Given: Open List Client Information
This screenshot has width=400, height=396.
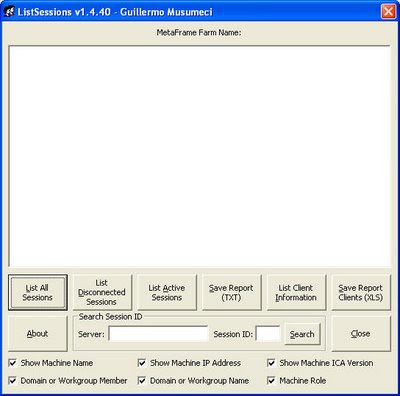Looking at the screenshot, I should (296, 292).
